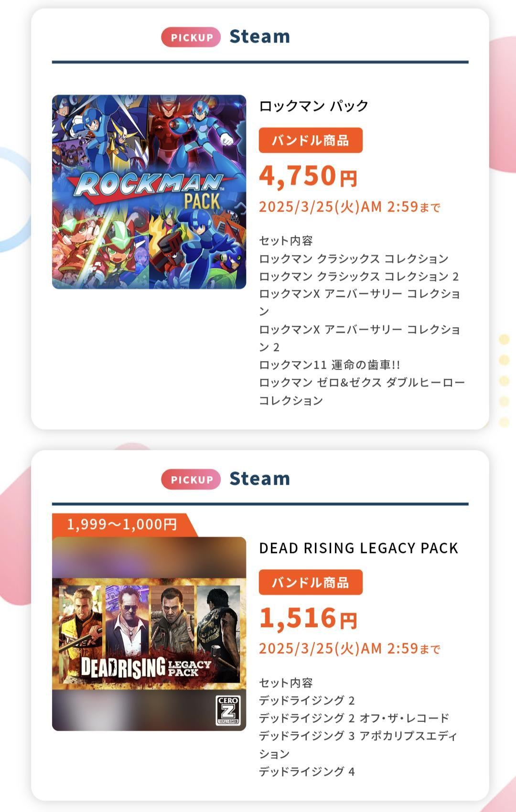Click デッドライジング 2 オフ・ザ・レコード entry
Screen dimensions: 516x812
point(354,718)
